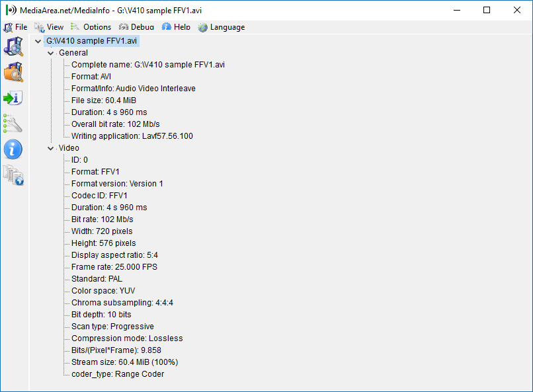Click the blue About info icon
The width and height of the screenshot is (533, 392).
point(13,149)
